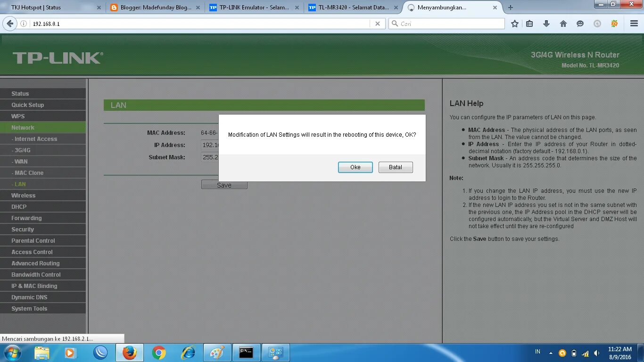Click the Save button on LAN page
644x362 pixels.
(x=224, y=185)
